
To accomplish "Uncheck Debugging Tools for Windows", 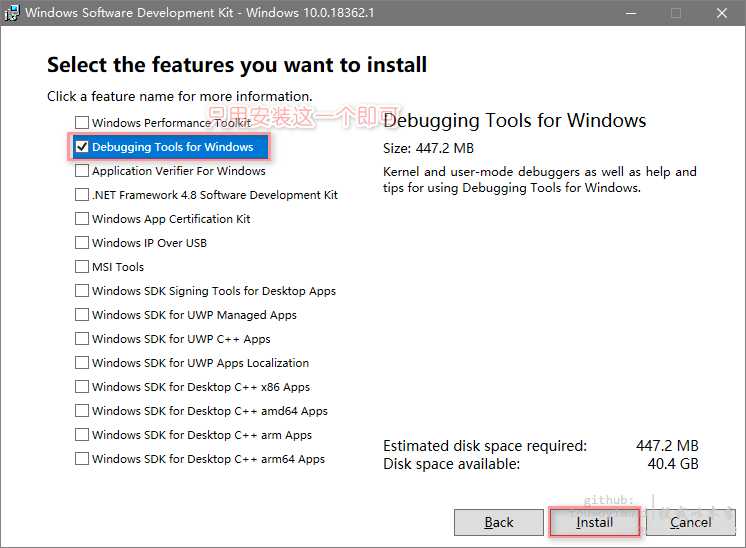I will [82, 147].
